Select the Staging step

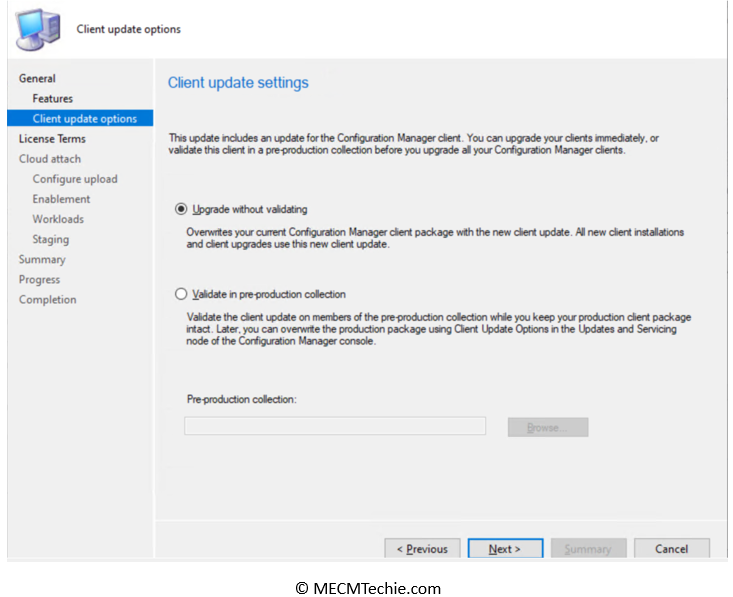point(50,239)
